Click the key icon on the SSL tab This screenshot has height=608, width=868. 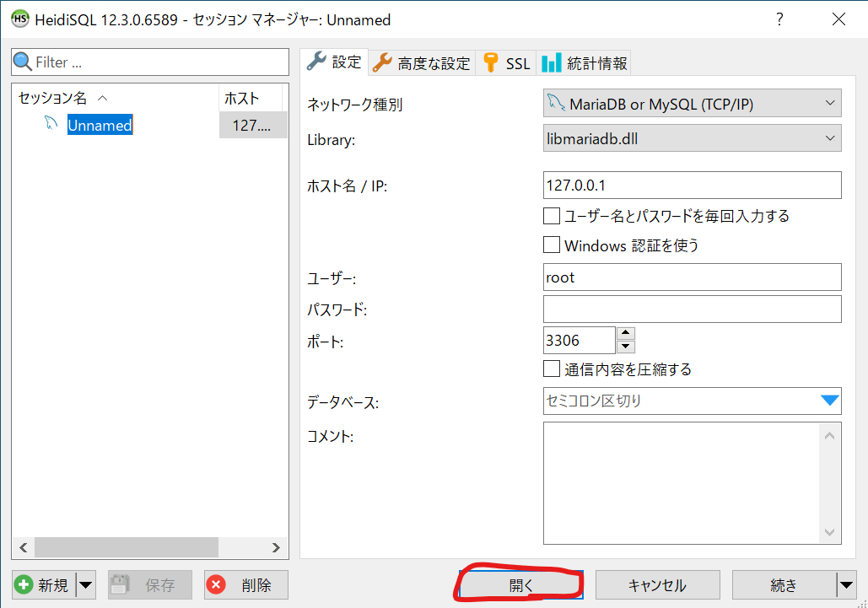point(490,62)
